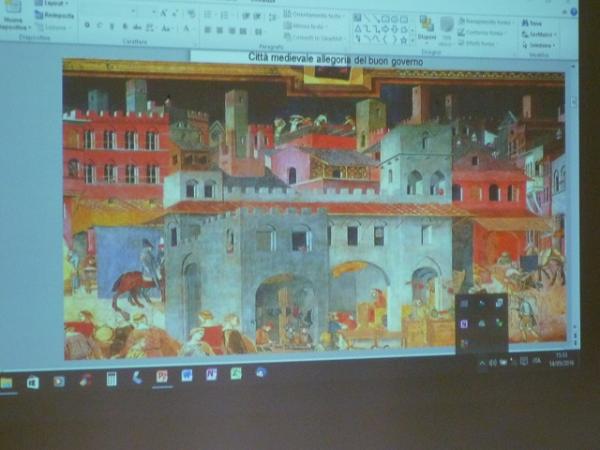Open Riempimento forma fill options
This screenshot has width=600, height=450.
(485, 22)
